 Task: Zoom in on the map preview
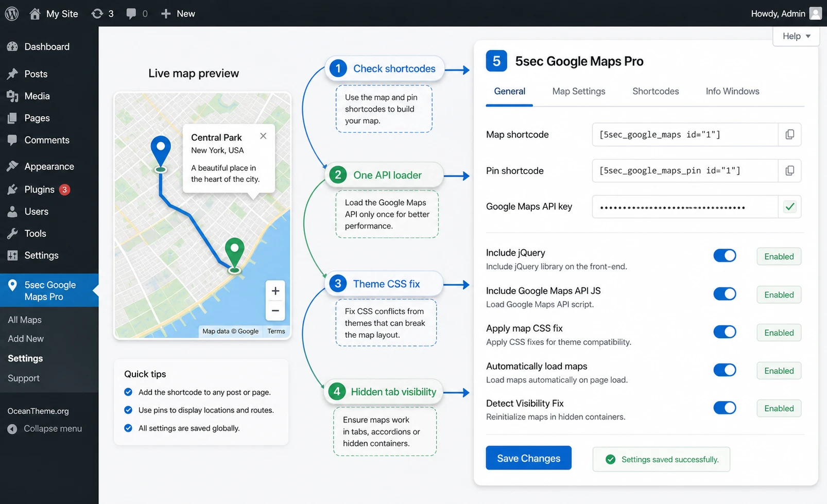(x=275, y=291)
